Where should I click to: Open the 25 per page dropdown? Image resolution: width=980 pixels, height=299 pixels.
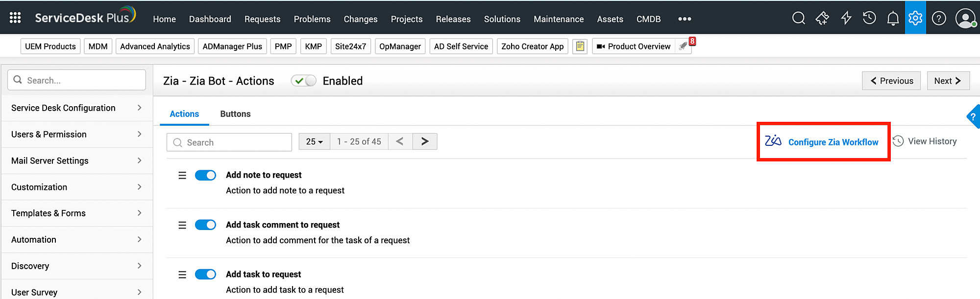click(315, 141)
